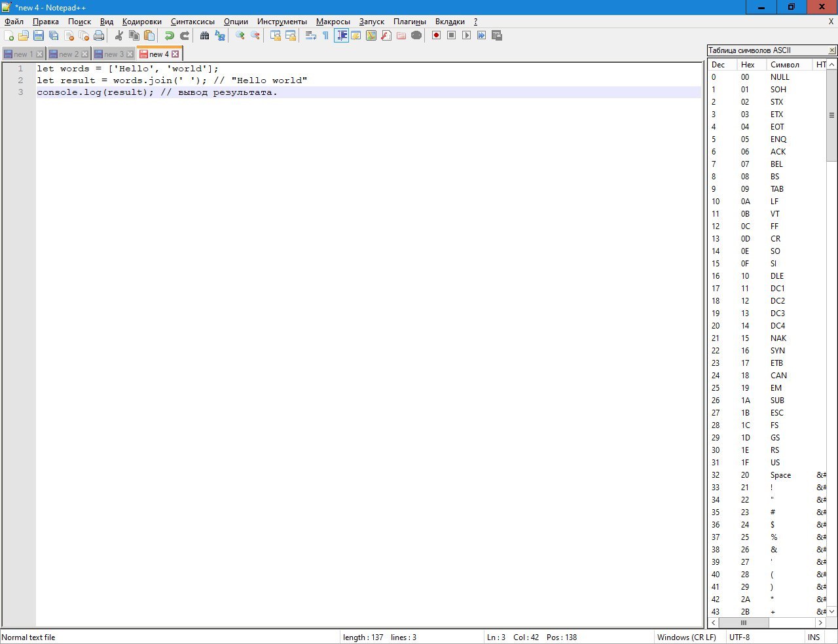Start macro recording with the red record icon
Viewport: 838px width, 644px height.
coord(436,35)
